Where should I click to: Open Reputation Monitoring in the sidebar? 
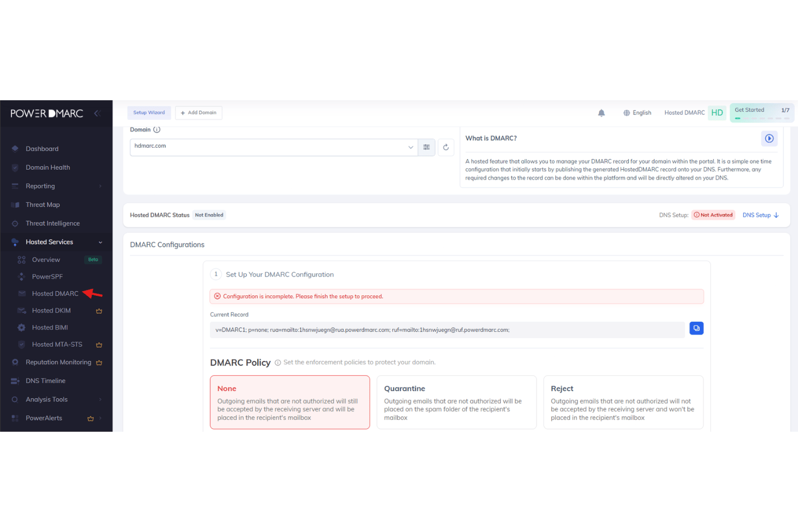(x=58, y=362)
